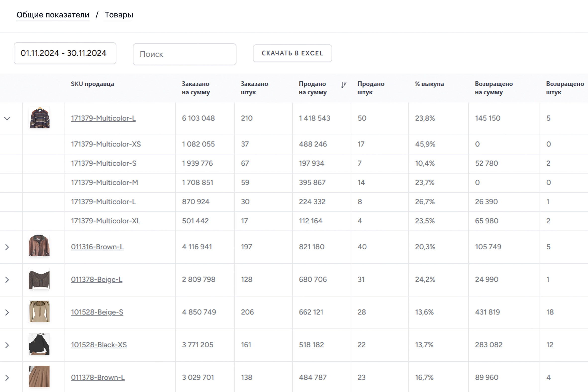
Task: Click the SKU продавца column header
Action: coord(92,84)
